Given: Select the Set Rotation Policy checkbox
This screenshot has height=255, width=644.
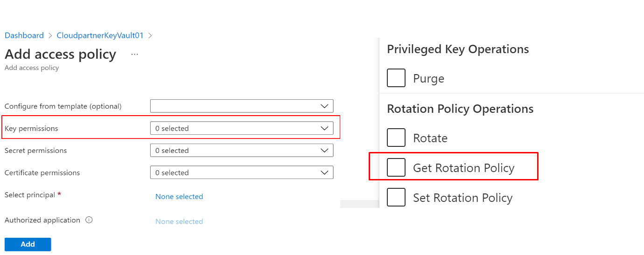Looking at the screenshot, I should coord(396,197).
